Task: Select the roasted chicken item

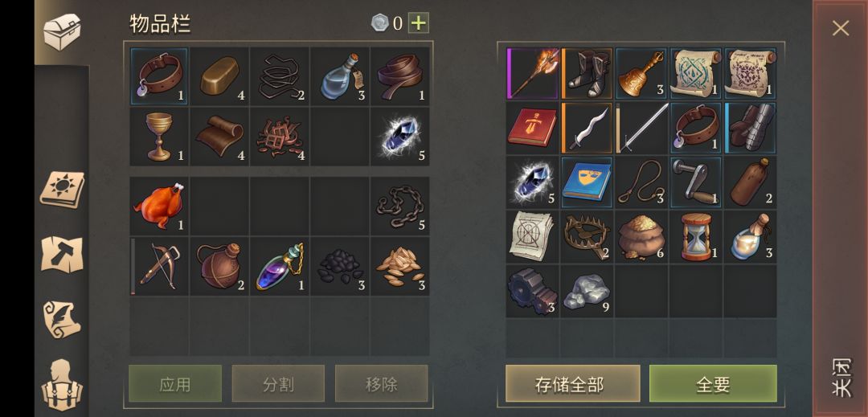Action: pyautogui.click(x=159, y=206)
